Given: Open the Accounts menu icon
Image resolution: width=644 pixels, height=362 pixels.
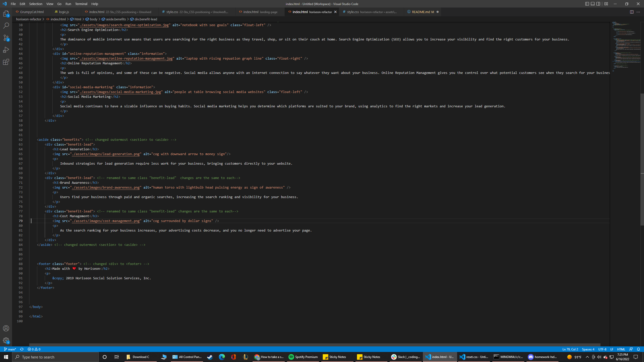Looking at the screenshot, I should (6, 328).
